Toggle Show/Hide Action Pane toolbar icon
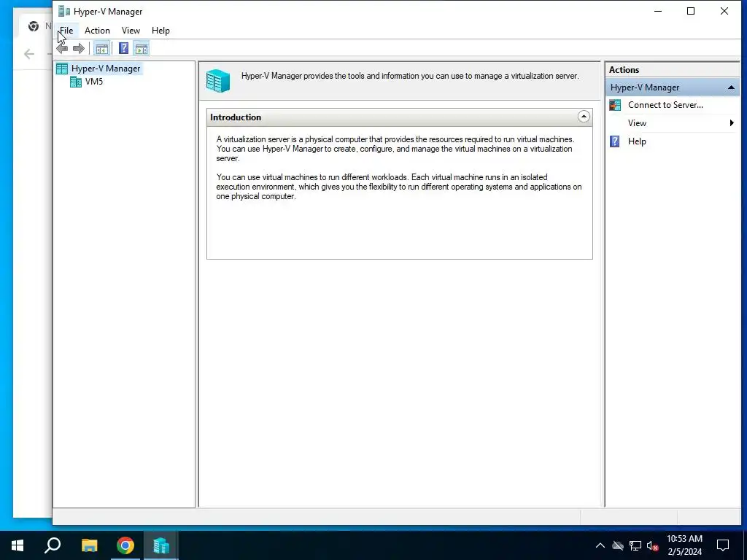 click(x=142, y=48)
